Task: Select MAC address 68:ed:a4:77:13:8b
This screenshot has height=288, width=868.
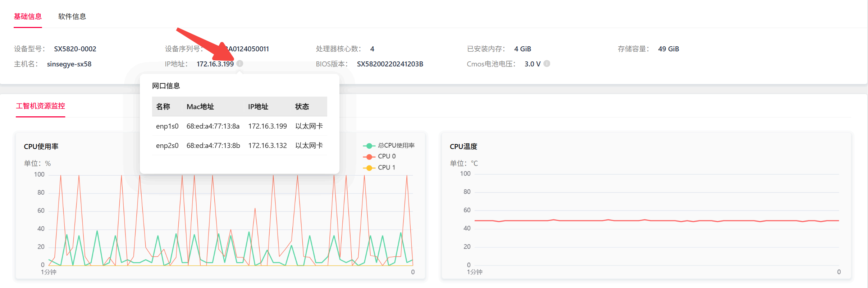Action: pos(213,145)
